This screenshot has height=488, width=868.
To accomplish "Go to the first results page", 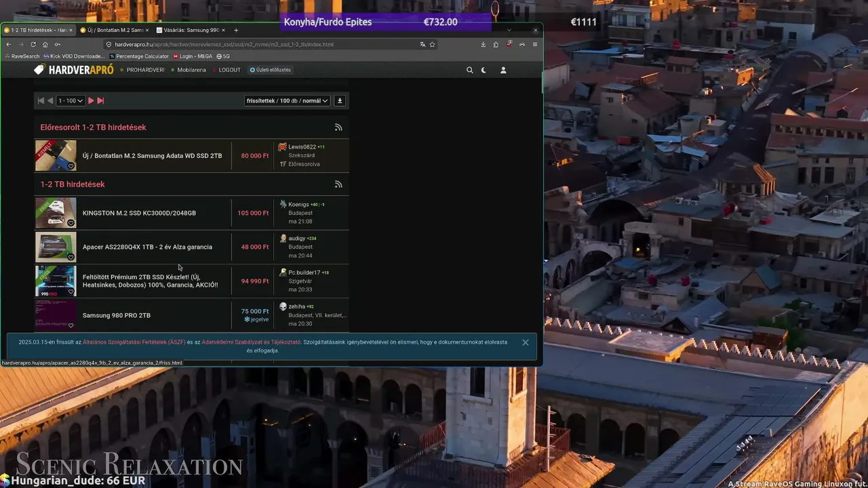I will pos(41,100).
